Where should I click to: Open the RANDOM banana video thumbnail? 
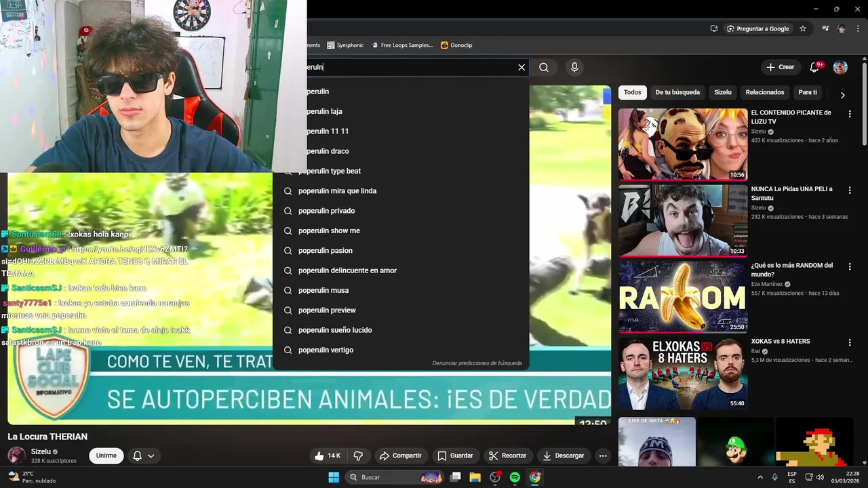coord(683,297)
